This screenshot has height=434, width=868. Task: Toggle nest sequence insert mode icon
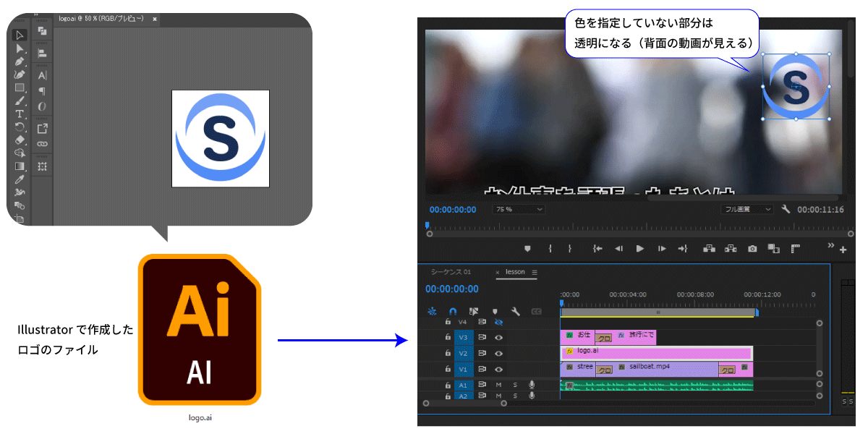pyautogui.click(x=433, y=312)
